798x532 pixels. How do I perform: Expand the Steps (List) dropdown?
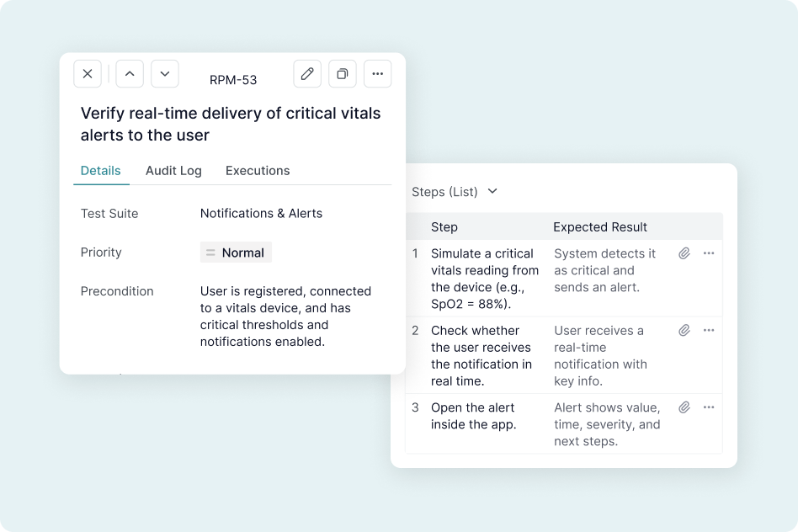tap(455, 192)
